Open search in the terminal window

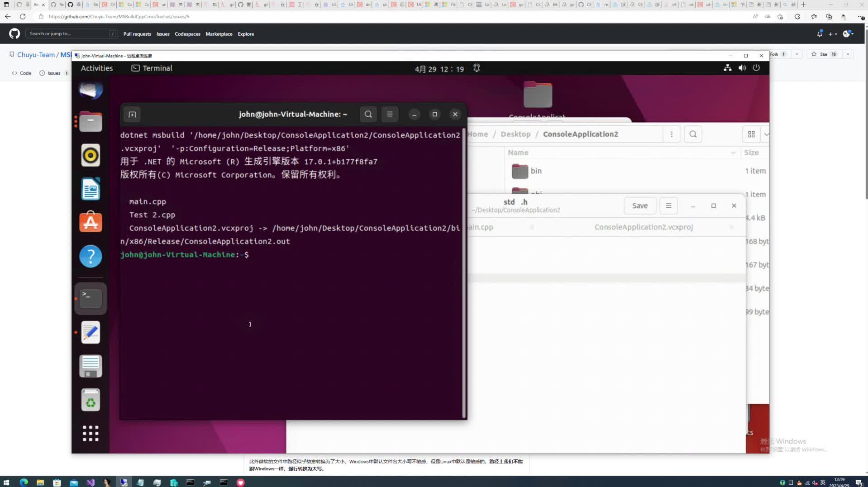pyautogui.click(x=368, y=115)
